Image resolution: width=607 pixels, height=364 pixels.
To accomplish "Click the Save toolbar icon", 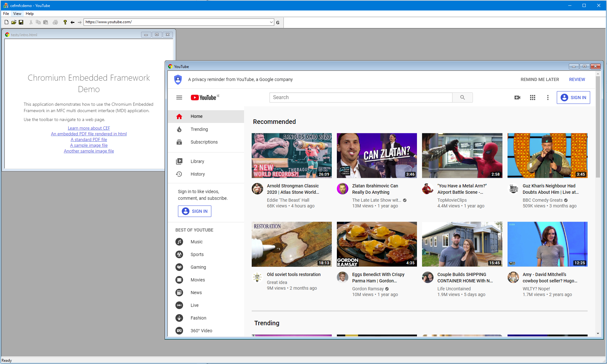I will click(21, 22).
